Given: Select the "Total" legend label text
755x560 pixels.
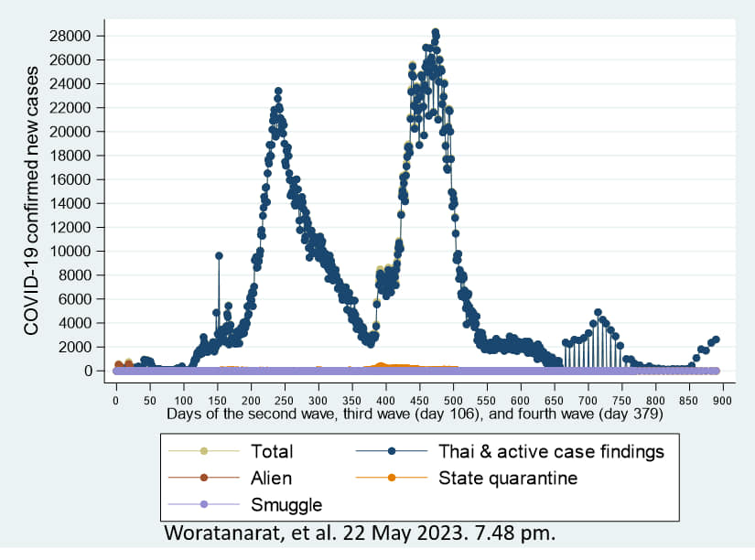Looking at the screenshot, I should click(x=272, y=450).
